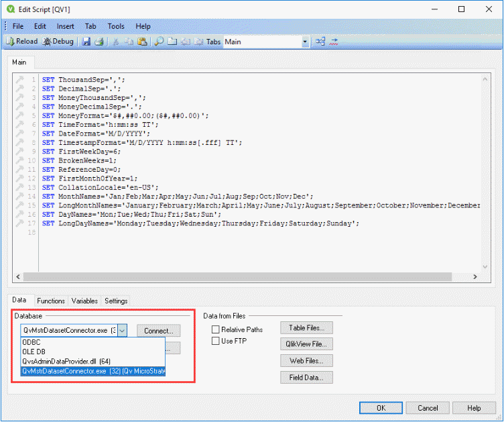
Task: Expand the Tabs dropdown showing Main
Action: [x=305, y=42]
